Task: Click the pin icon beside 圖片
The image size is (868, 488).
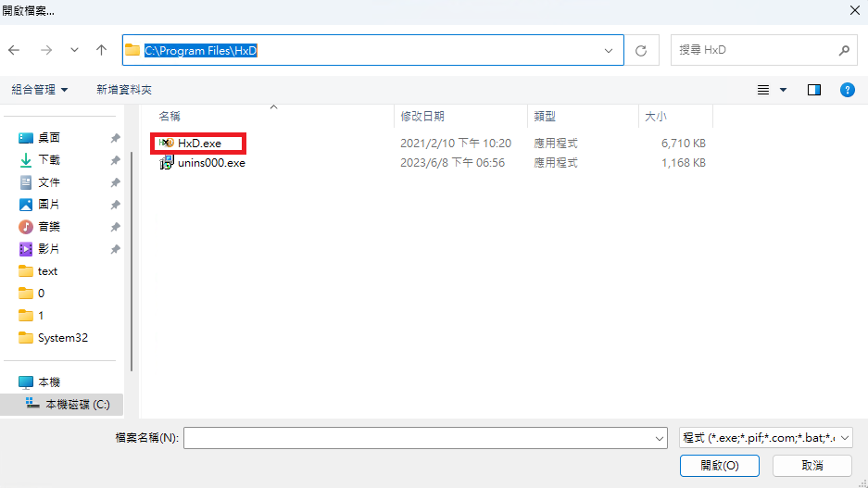Action: pyautogui.click(x=115, y=204)
